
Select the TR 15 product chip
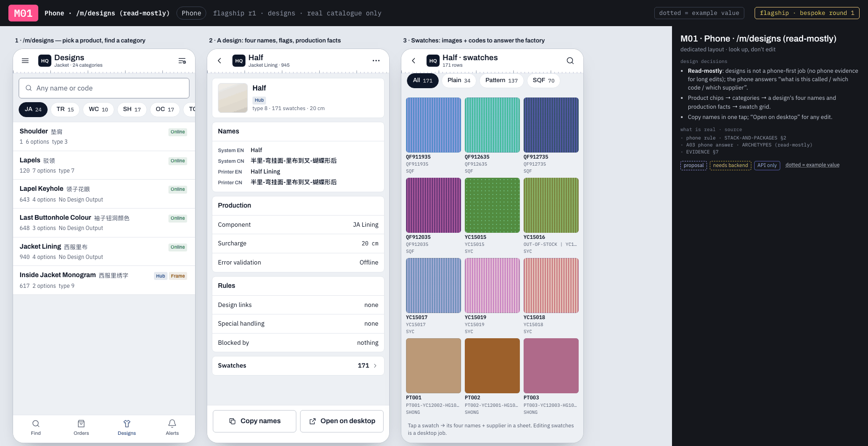coord(65,109)
